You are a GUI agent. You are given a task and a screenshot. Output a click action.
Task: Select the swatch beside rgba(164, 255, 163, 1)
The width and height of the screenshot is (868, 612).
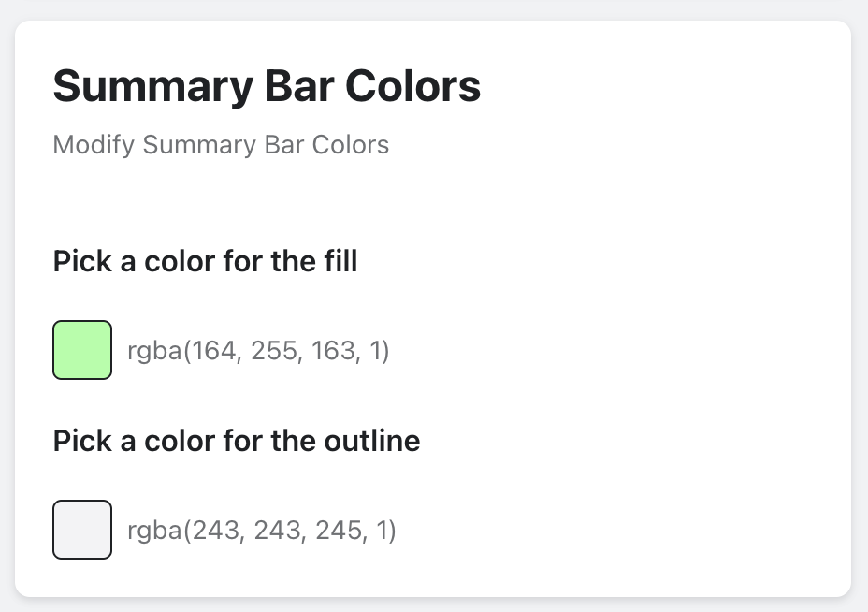coord(82,350)
